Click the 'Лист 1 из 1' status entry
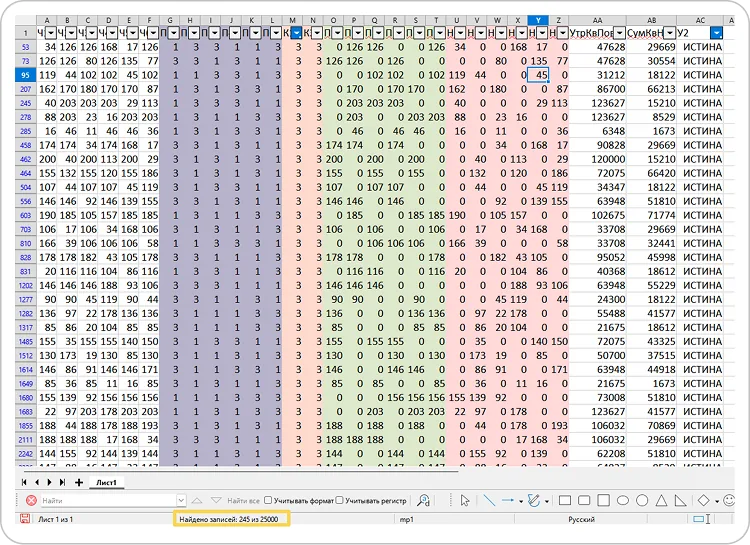This screenshot has height=545, width=750. (55, 519)
